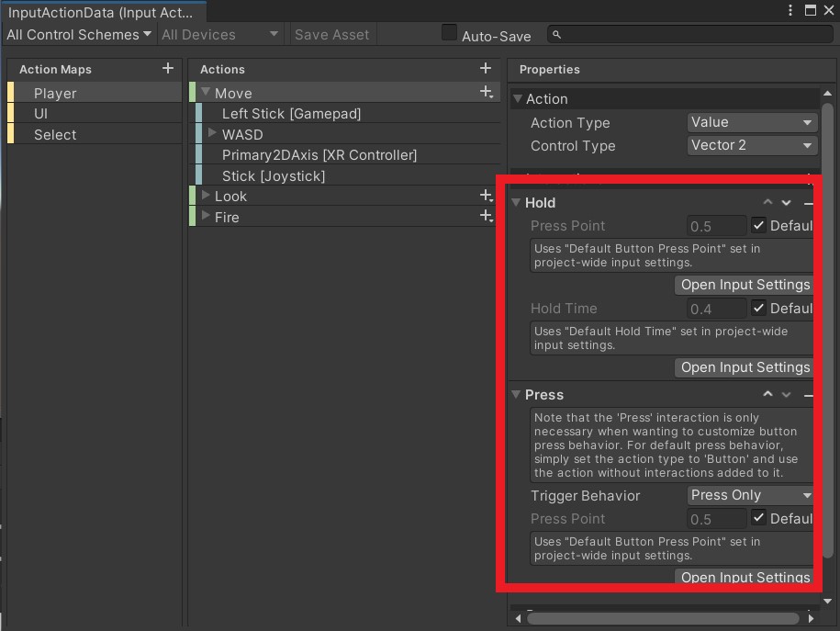Click the Properties horizontal scrollbar

point(663,618)
